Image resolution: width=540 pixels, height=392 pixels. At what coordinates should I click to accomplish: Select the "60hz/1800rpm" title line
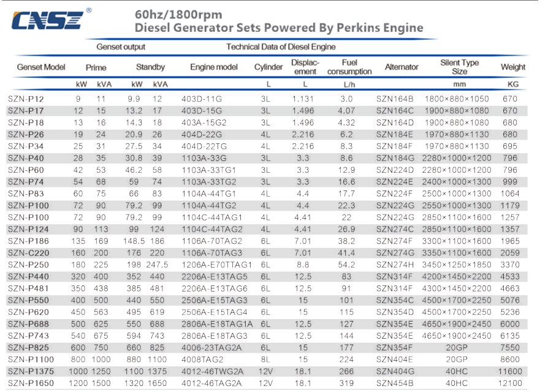click(178, 15)
